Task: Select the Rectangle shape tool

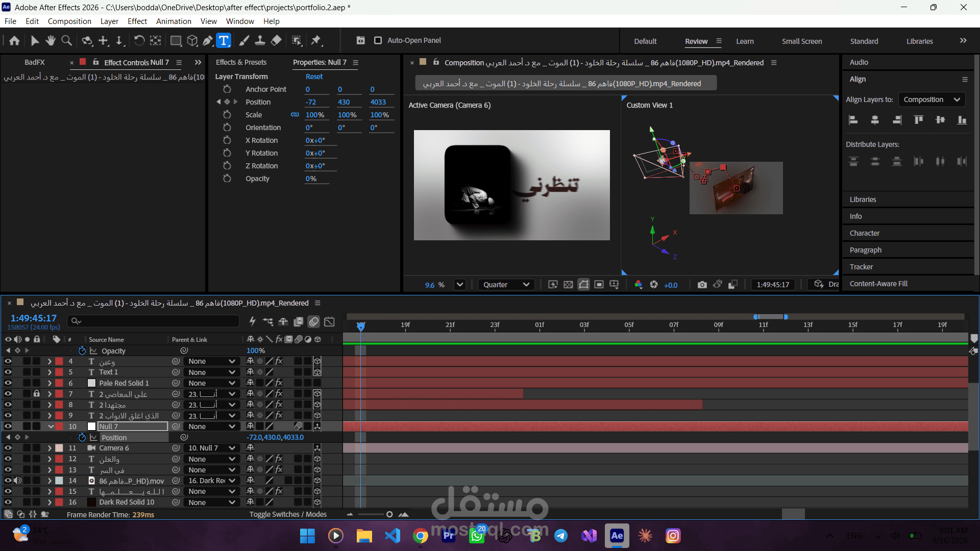Action: click(x=176, y=40)
